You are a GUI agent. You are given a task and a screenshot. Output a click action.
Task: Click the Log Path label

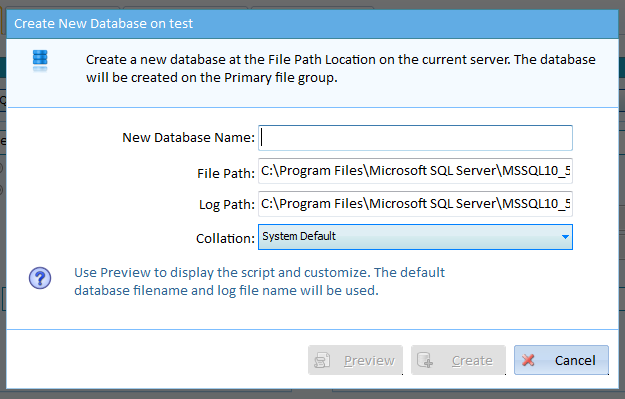click(227, 204)
